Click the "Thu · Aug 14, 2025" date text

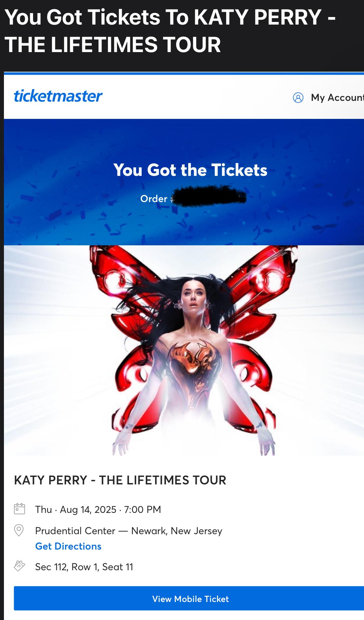click(76, 509)
